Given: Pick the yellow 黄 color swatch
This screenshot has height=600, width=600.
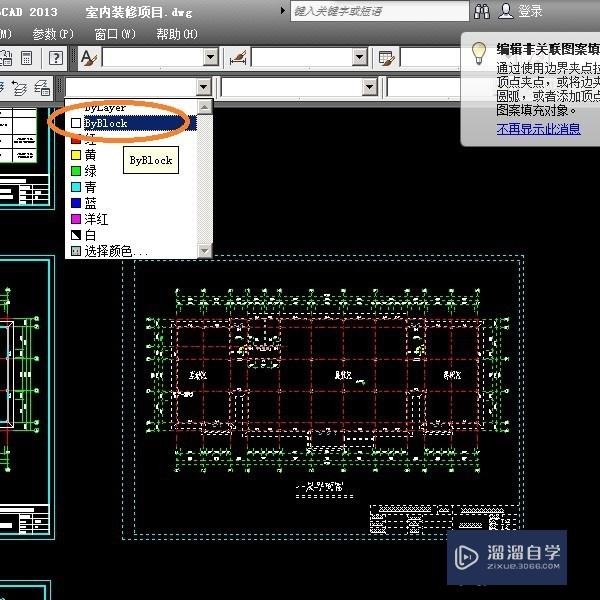Looking at the screenshot, I should click(x=76, y=155).
